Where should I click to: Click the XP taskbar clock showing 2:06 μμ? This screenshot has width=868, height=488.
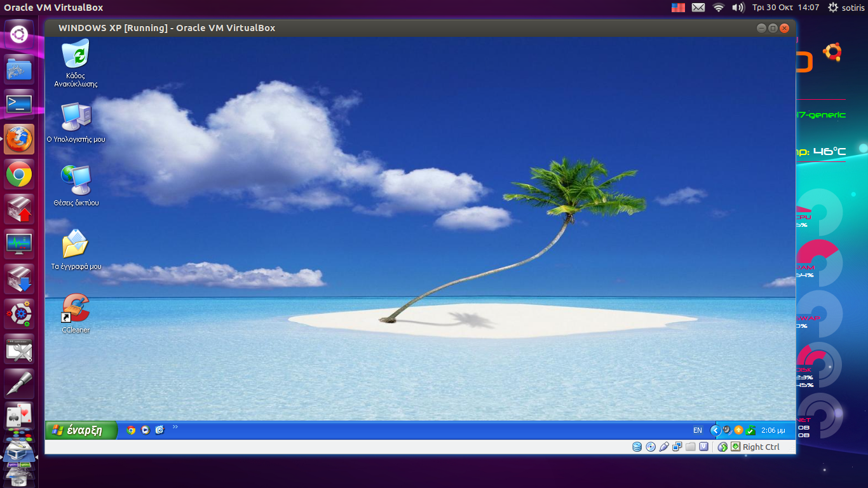773,430
